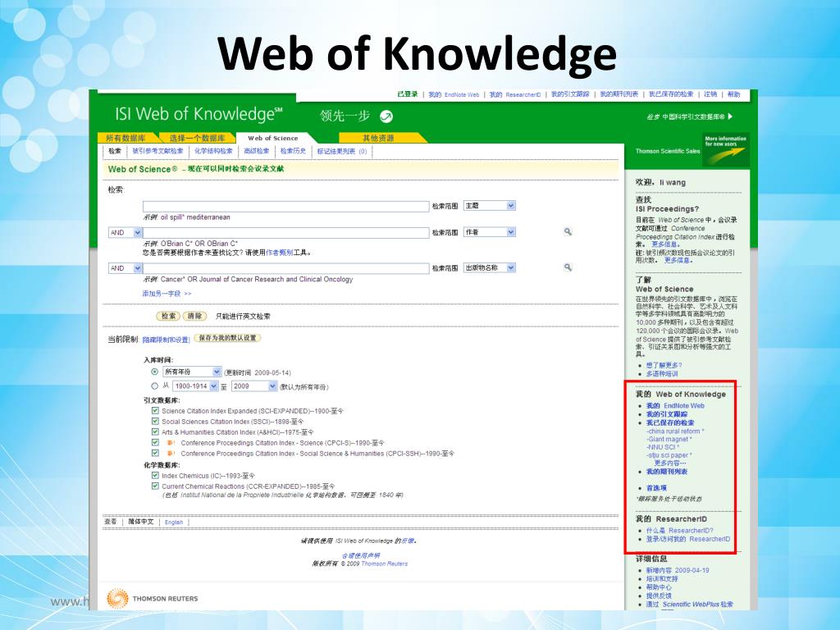Click the 保存为我的默认设置 button

tap(228, 338)
